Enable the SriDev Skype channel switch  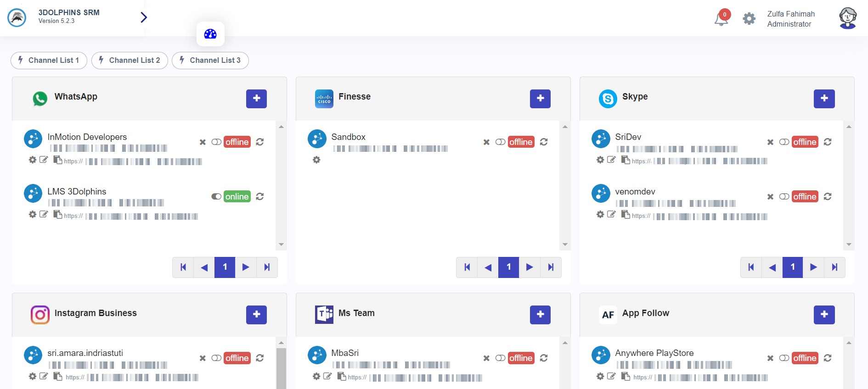[x=784, y=142]
